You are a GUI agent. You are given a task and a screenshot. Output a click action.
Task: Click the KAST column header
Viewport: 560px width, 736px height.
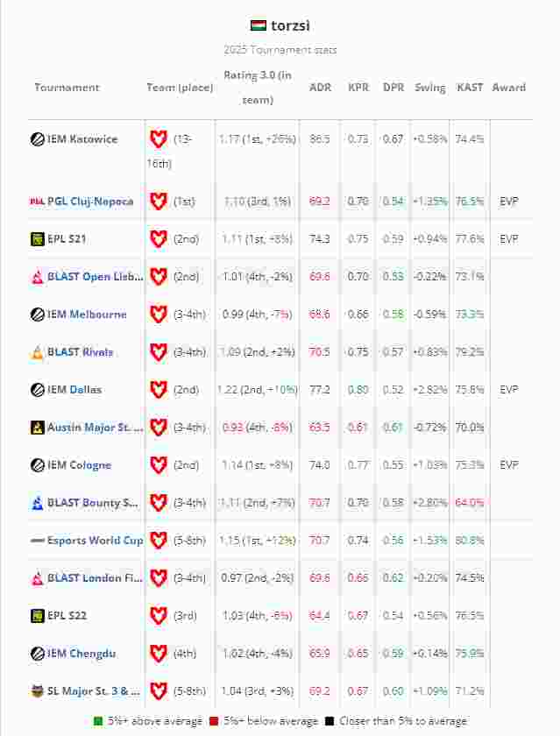(471, 88)
